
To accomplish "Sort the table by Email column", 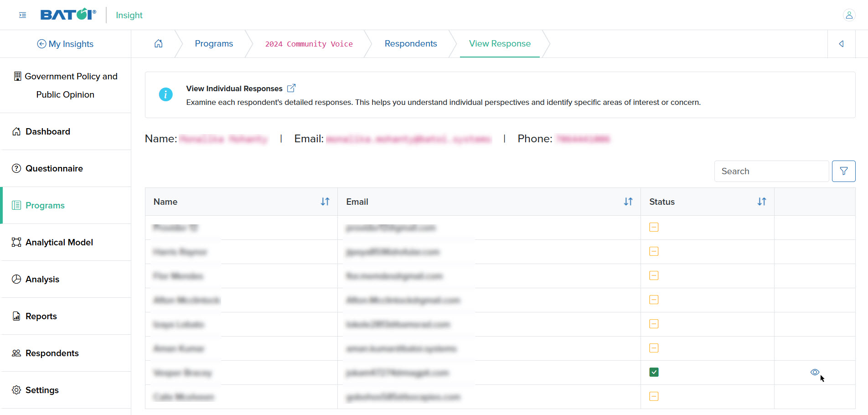I will point(628,202).
